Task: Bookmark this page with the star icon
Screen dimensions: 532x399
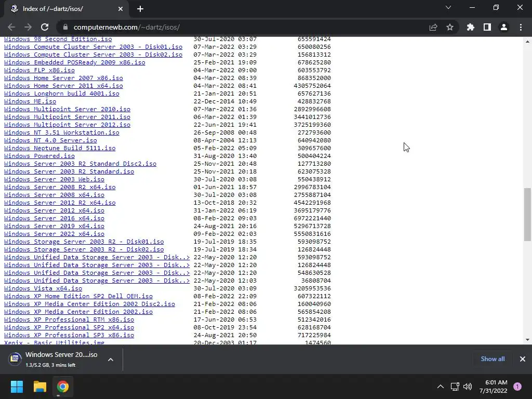Action: 450,27
